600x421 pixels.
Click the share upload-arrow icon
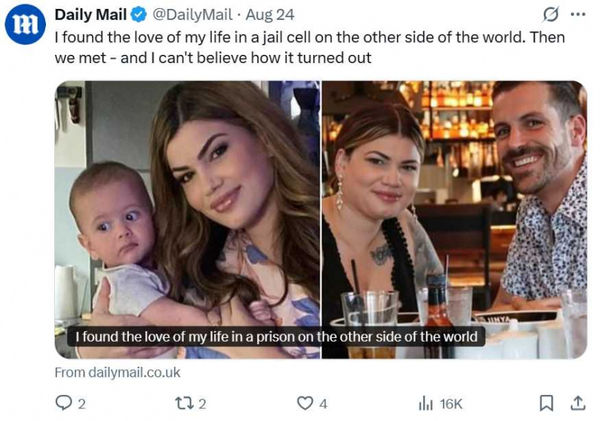(576, 402)
